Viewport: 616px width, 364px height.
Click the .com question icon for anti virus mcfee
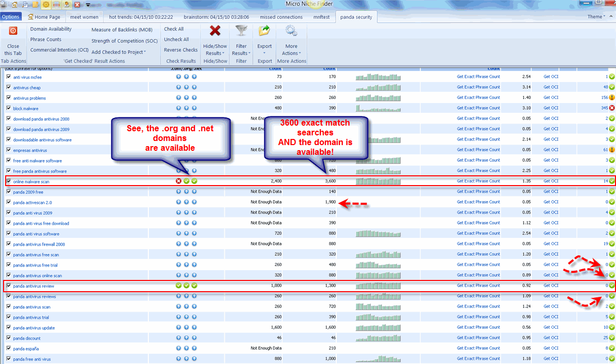(179, 77)
